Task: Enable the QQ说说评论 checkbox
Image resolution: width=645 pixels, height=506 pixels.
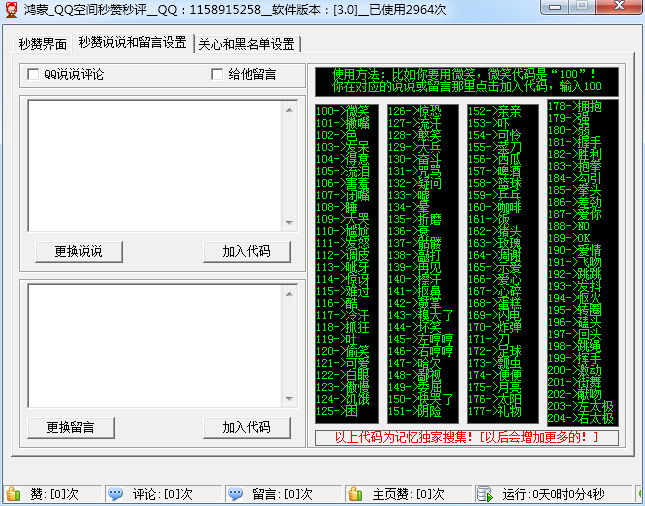Action: pos(33,74)
